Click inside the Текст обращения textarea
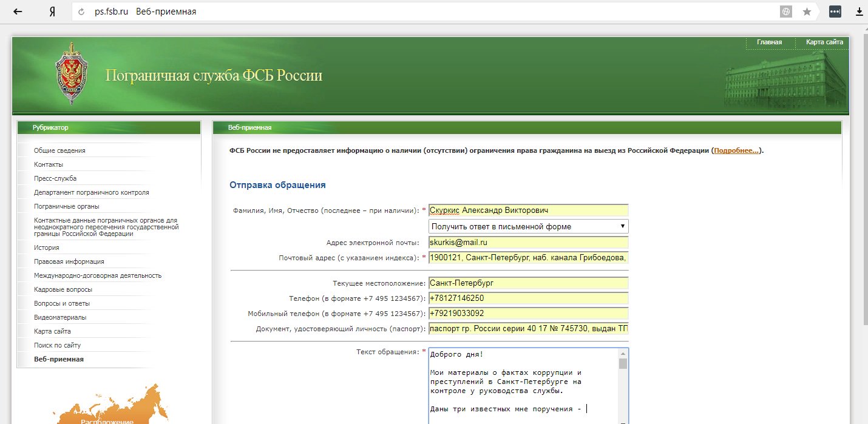This screenshot has width=868, height=424. pos(523,386)
